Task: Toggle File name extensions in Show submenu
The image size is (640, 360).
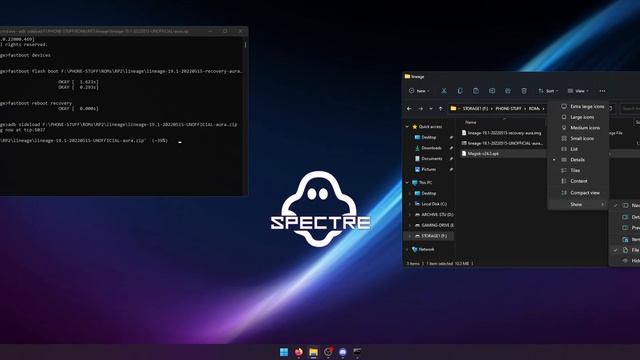Action: [x=624, y=250]
